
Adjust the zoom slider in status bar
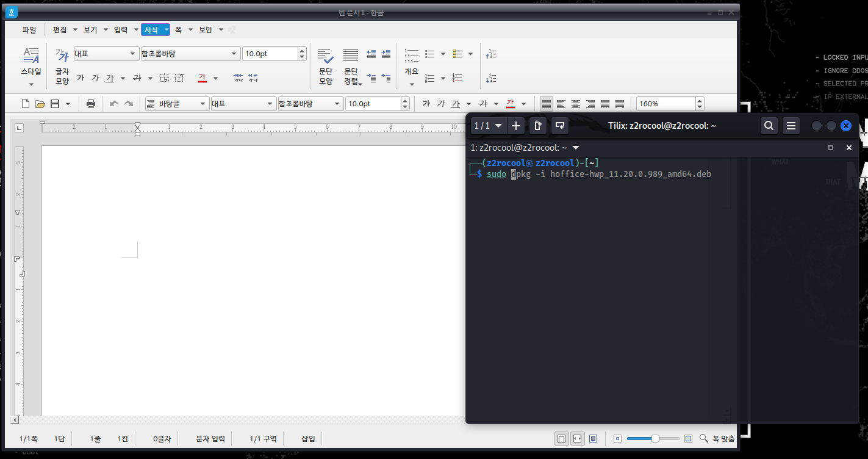(655, 438)
